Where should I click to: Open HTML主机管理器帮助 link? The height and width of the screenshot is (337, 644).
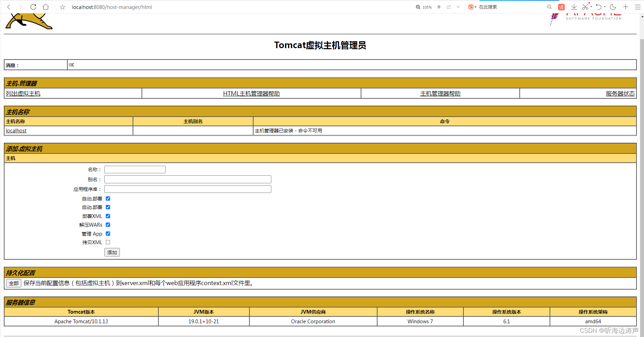251,94
